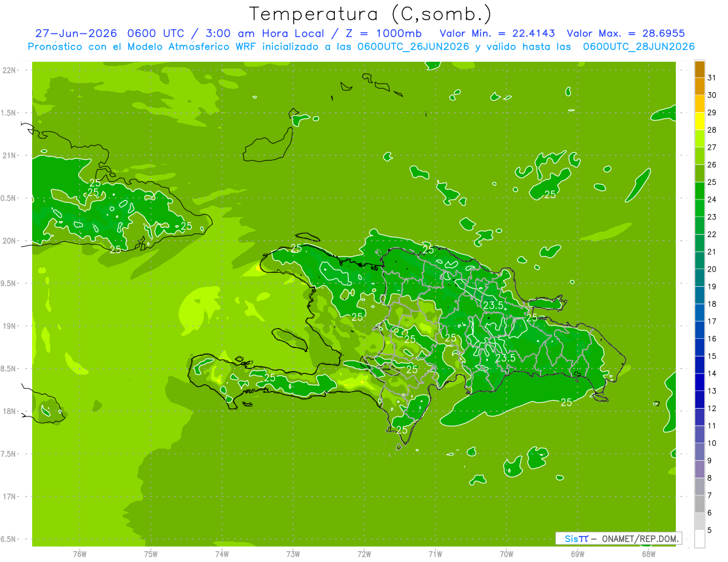Viewport: 728px width, 562px height.
Task: Click the '22N' latitude label
Action: pyautogui.click(x=10, y=70)
